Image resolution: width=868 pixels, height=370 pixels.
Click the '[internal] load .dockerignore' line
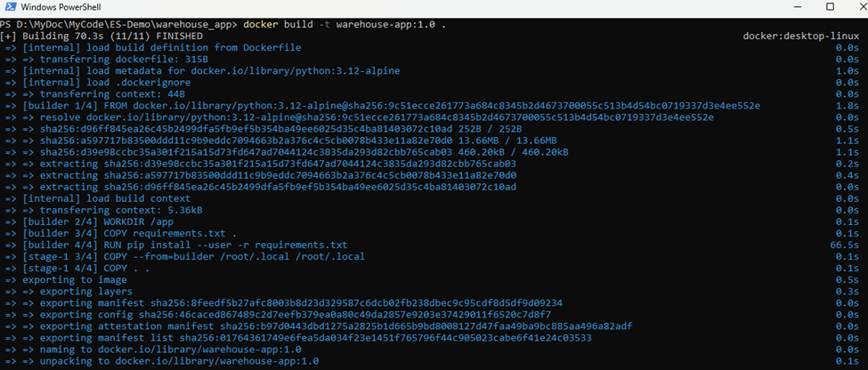[x=98, y=83]
